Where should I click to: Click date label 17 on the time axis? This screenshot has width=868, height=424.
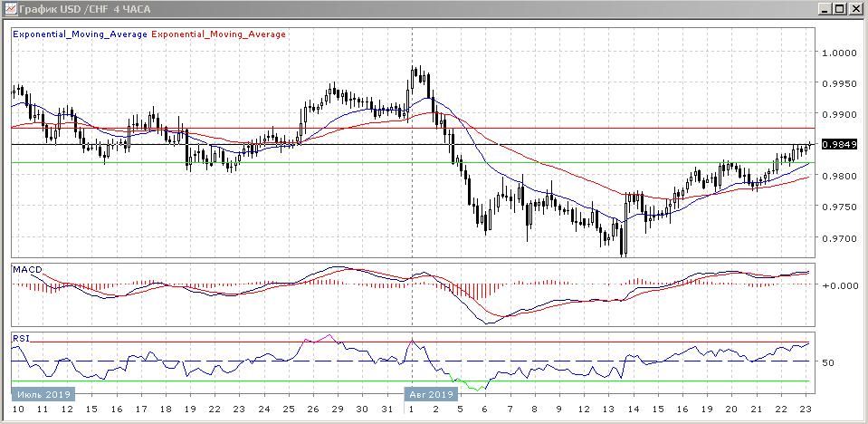(141, 410)
